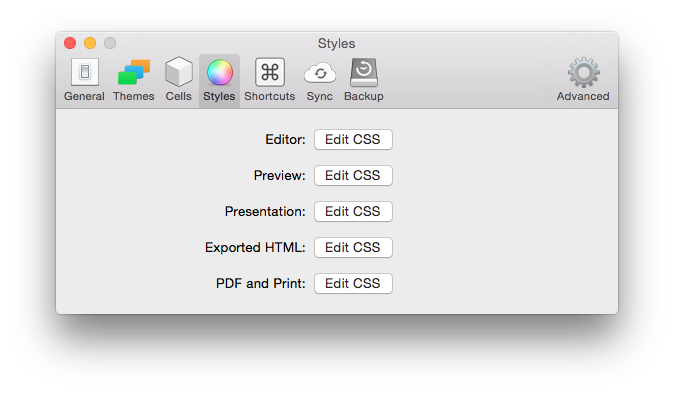Click the Shortcuts tab label

pos(270,96)
